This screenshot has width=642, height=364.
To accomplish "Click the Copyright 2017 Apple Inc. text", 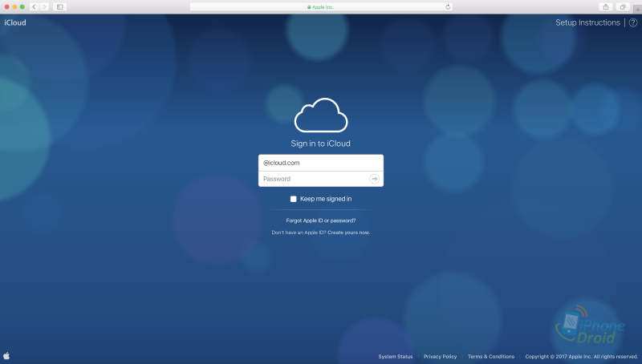I will click(581, 357).
